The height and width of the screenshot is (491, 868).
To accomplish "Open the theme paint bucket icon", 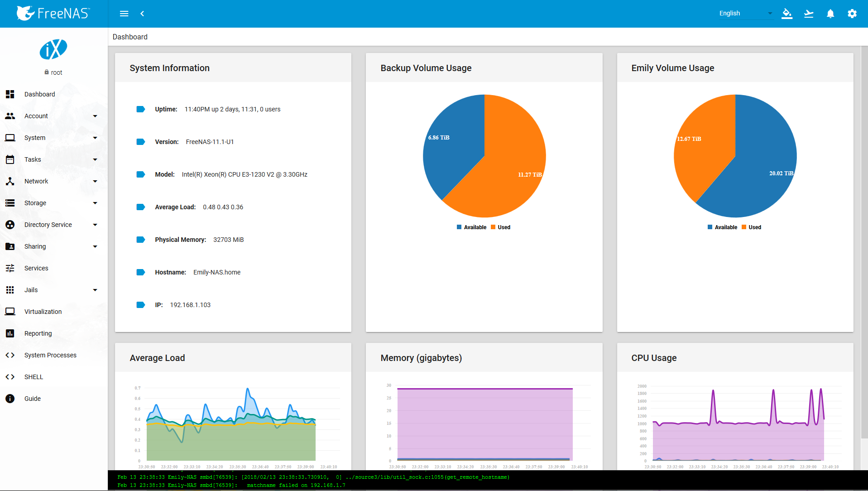I will (x=787, y=14).
